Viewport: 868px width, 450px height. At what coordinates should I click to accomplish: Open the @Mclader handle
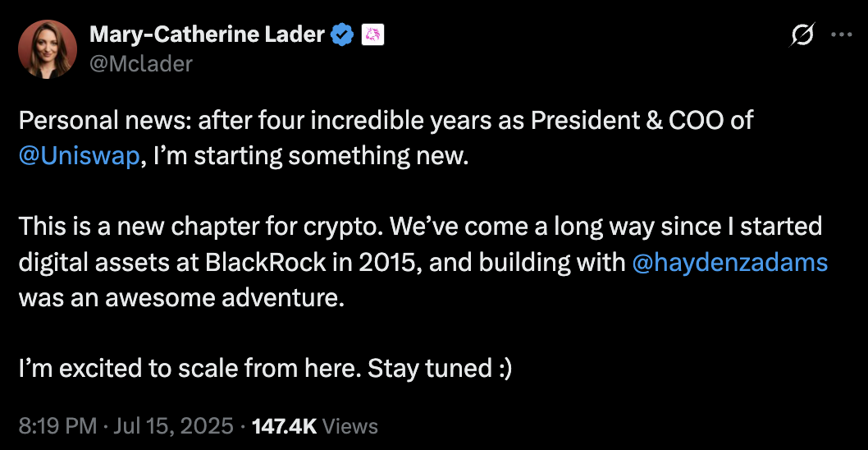[x=139, y=63]
